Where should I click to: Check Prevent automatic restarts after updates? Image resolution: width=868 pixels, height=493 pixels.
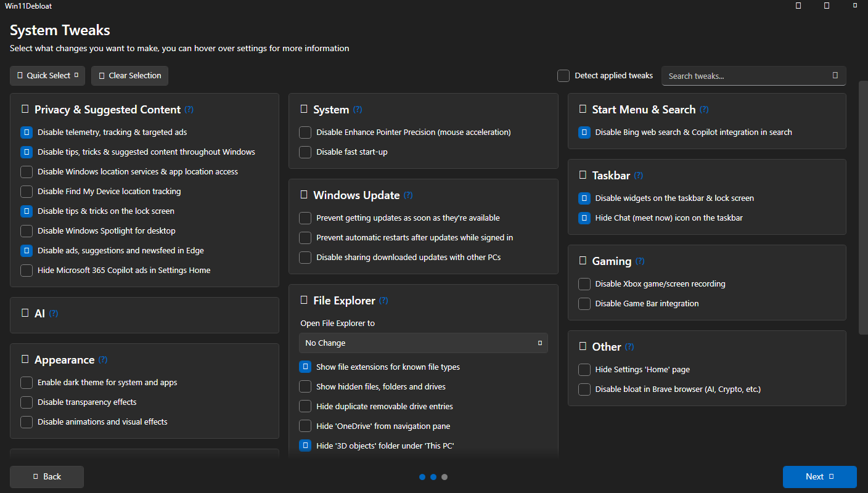pos(305,238)
